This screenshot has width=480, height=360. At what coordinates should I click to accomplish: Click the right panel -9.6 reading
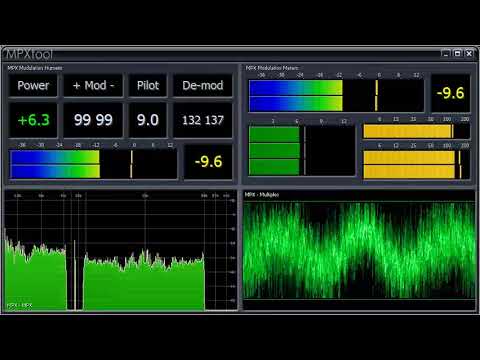pos(450,93)
